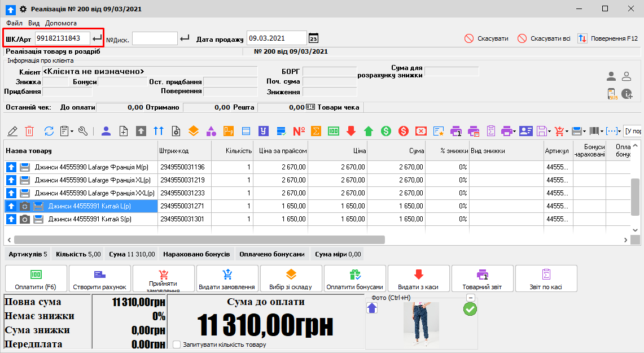644x353 pixels.
Task: Click the pencil edit icon in toolbar
Action: click(12, 131)
